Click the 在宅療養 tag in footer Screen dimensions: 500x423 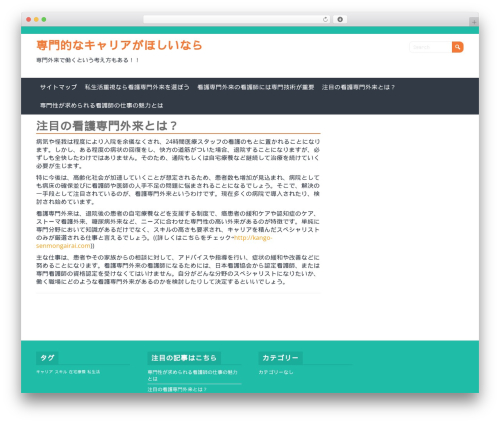pyautogui.click(x=77, y=372)
